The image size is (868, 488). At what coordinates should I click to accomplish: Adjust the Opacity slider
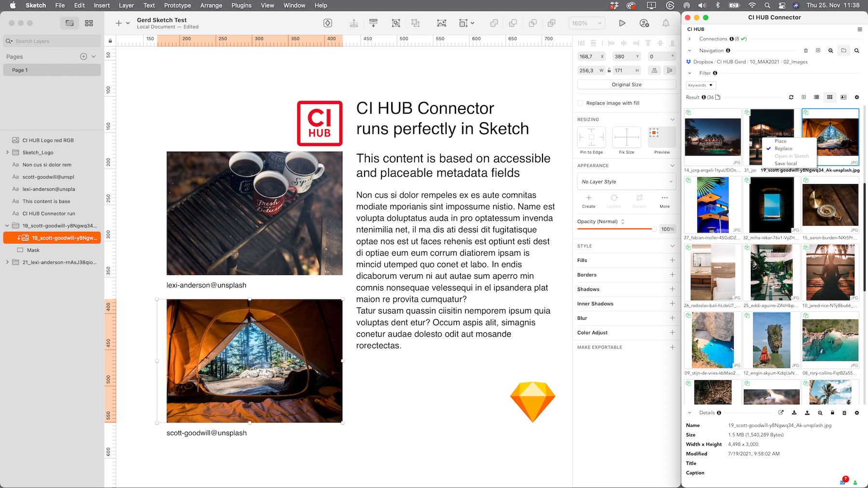coord(617,229)
